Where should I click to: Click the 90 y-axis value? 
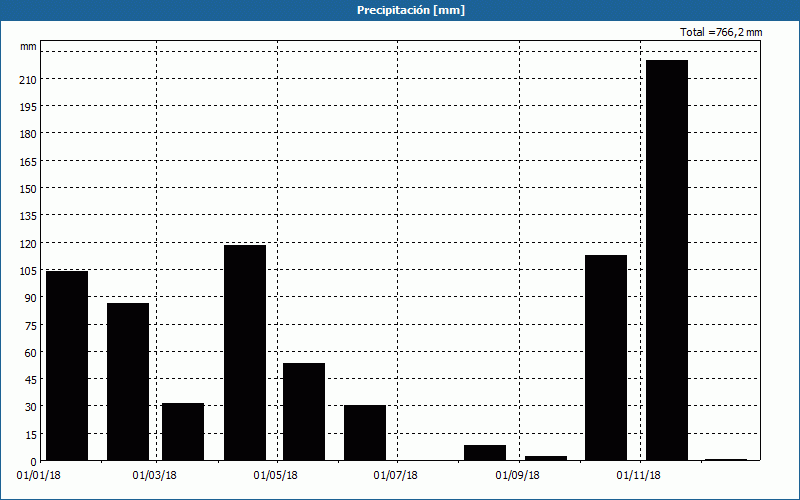tap(31, 298)
